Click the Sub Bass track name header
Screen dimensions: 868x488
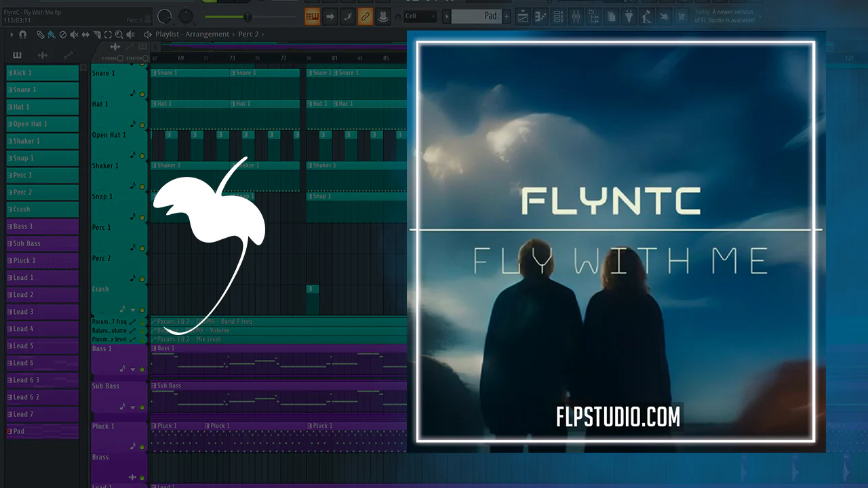(106, 386)
